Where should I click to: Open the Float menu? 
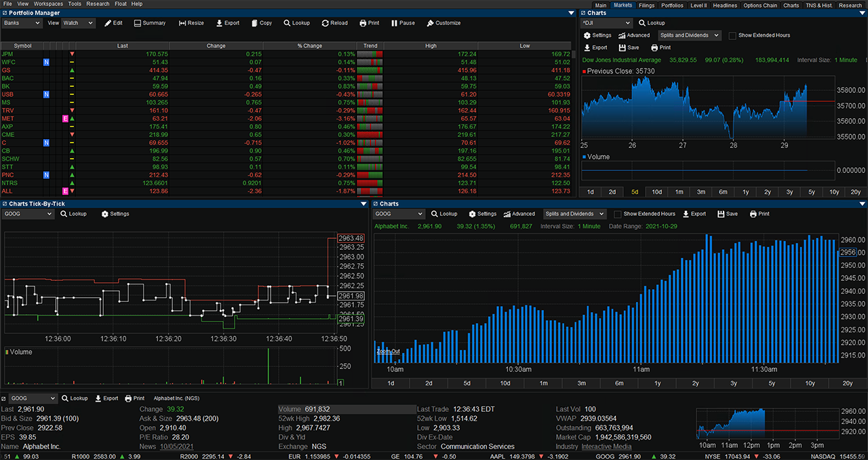121,4
